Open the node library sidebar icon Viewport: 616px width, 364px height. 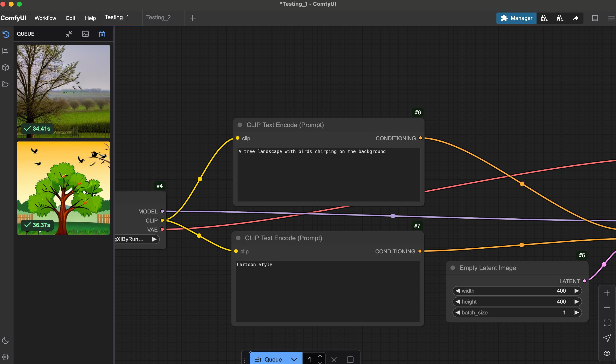coord(5,51)
